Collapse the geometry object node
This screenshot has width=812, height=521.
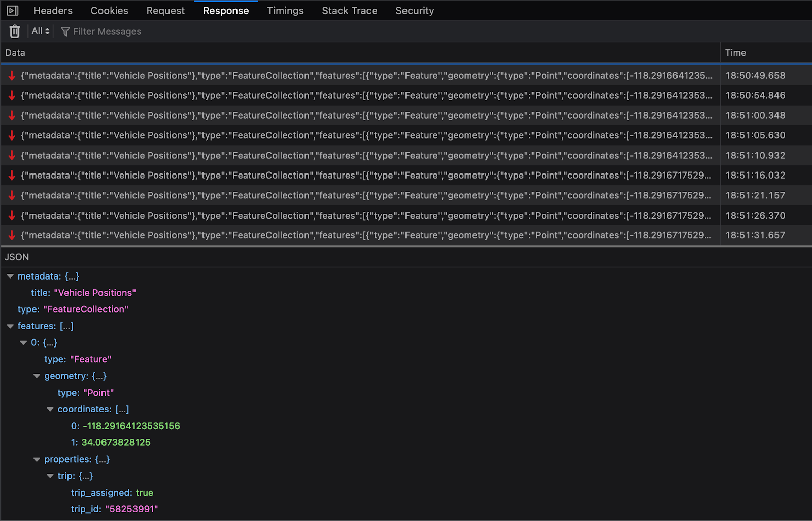click(36, 376)
